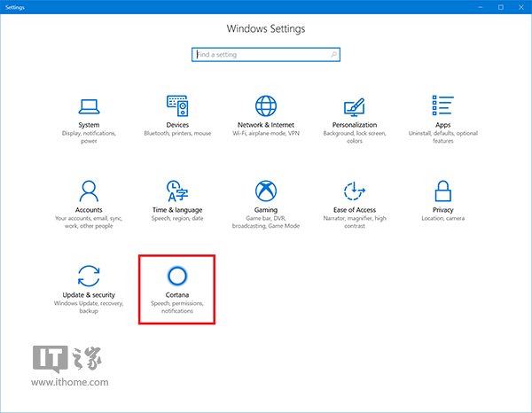The height and width of the screenshot is (413, 532).
Task: Open the Time & language icon
Action: click(177, 191)
